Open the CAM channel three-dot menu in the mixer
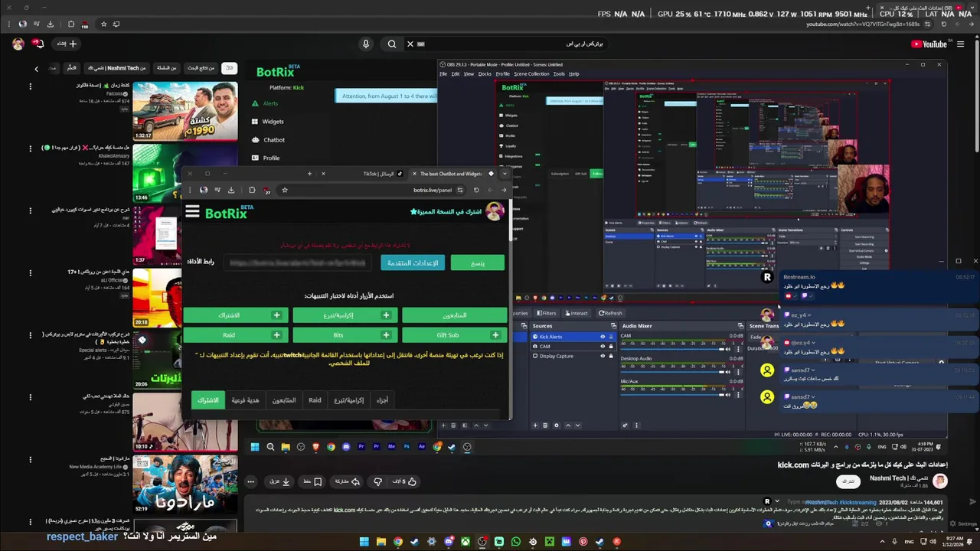This screenshot has width=980, height=551. pos(738,349)
